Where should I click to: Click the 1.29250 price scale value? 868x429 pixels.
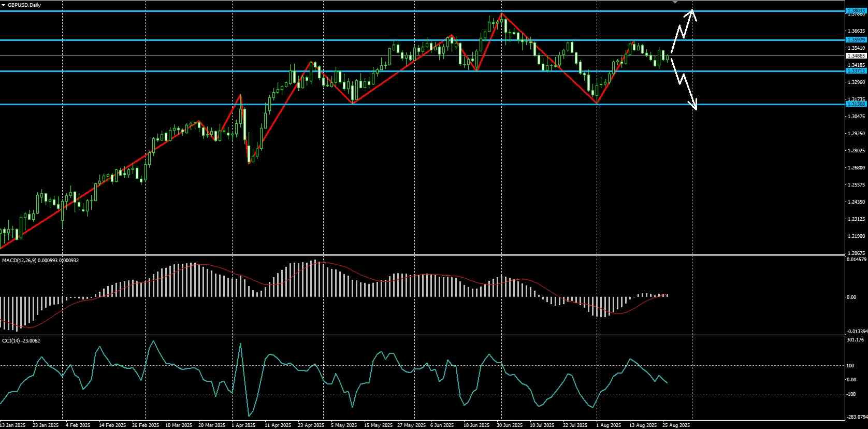pos(857,133)
